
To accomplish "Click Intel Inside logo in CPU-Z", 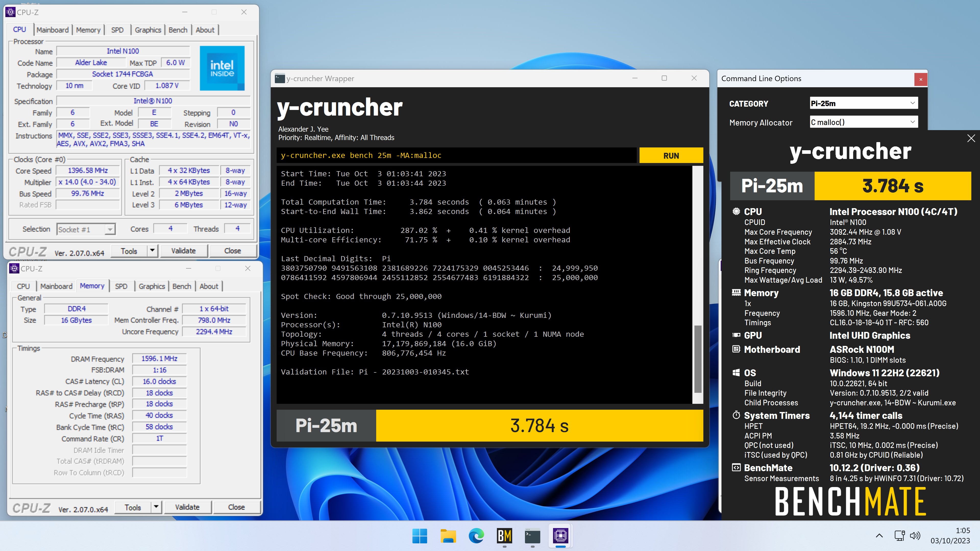I will click(x=222, y=68).
